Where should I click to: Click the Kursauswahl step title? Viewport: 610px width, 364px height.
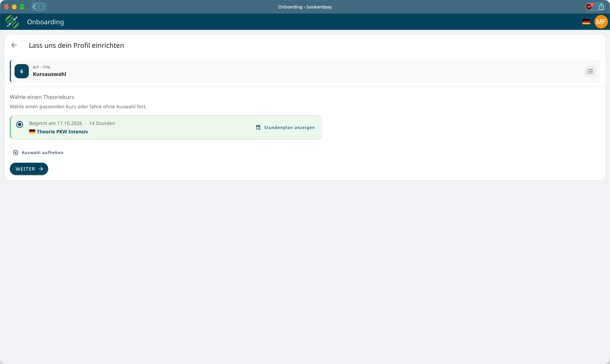click(x=50, y=74)
